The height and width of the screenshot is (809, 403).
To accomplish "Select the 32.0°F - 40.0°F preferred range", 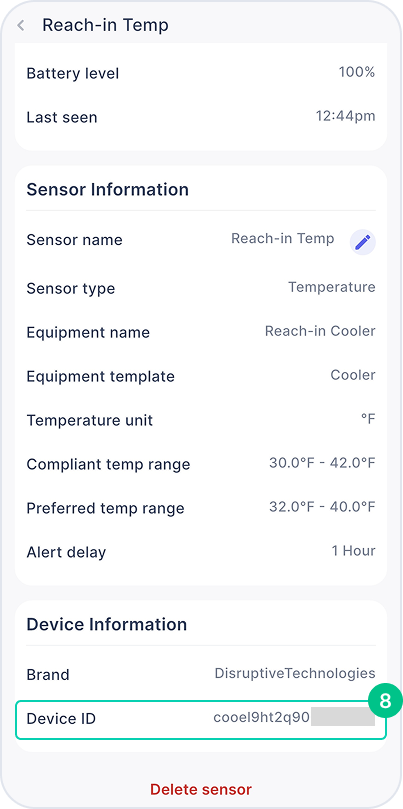I will (x=322, y=507).
